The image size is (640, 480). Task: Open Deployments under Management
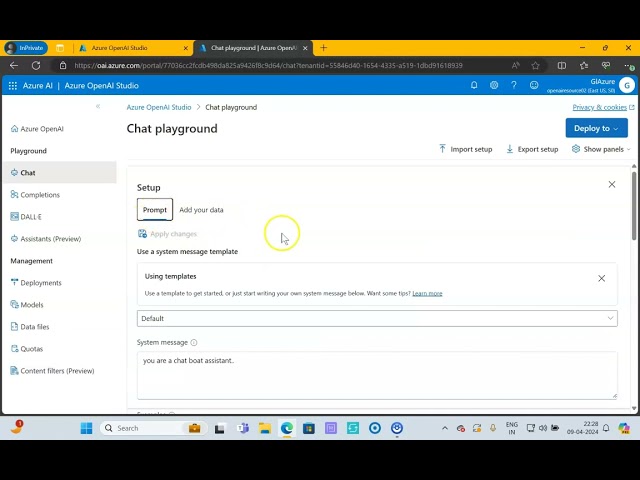[x=36, y=283]
